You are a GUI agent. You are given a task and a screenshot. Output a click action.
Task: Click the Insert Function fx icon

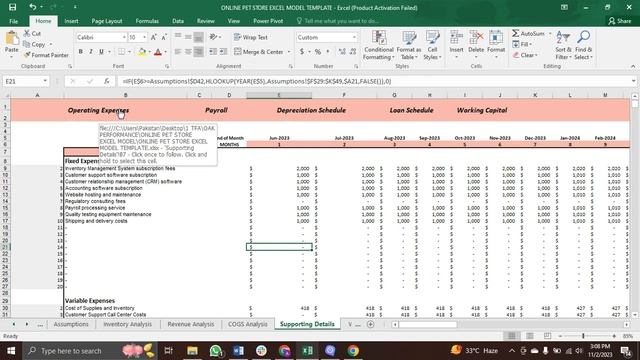pos(106,81)
